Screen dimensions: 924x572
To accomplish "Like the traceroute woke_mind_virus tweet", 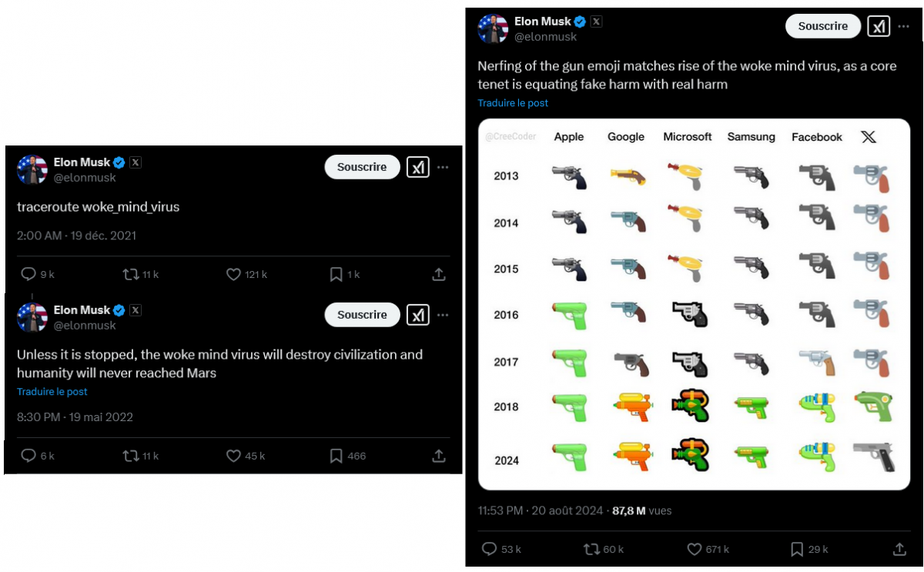I will pyautogui.click(x=233, y=274).
